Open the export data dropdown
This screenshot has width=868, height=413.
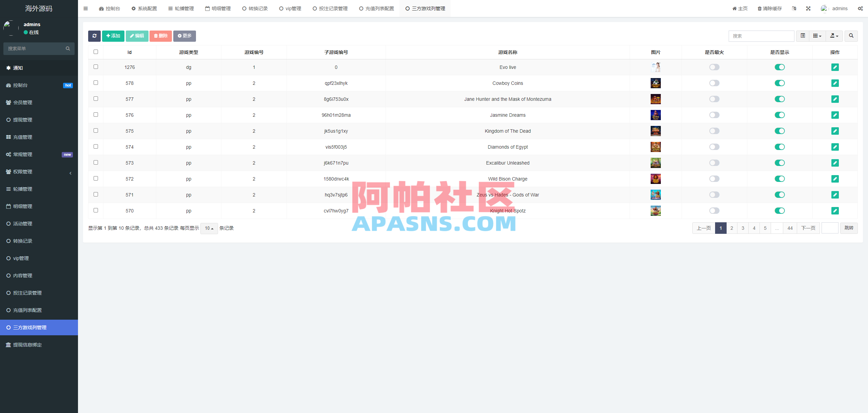(834, 36)
